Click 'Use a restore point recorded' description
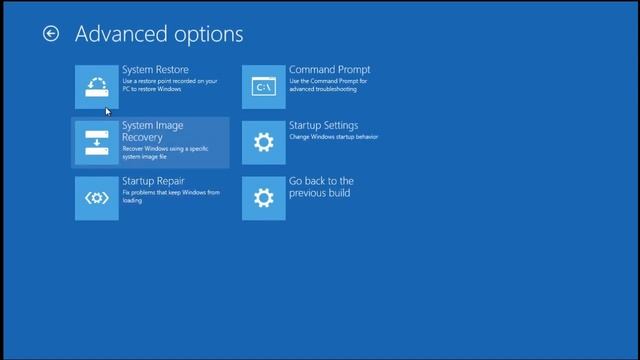The height and width of the screenshot is (360, 640). point(170,85)
